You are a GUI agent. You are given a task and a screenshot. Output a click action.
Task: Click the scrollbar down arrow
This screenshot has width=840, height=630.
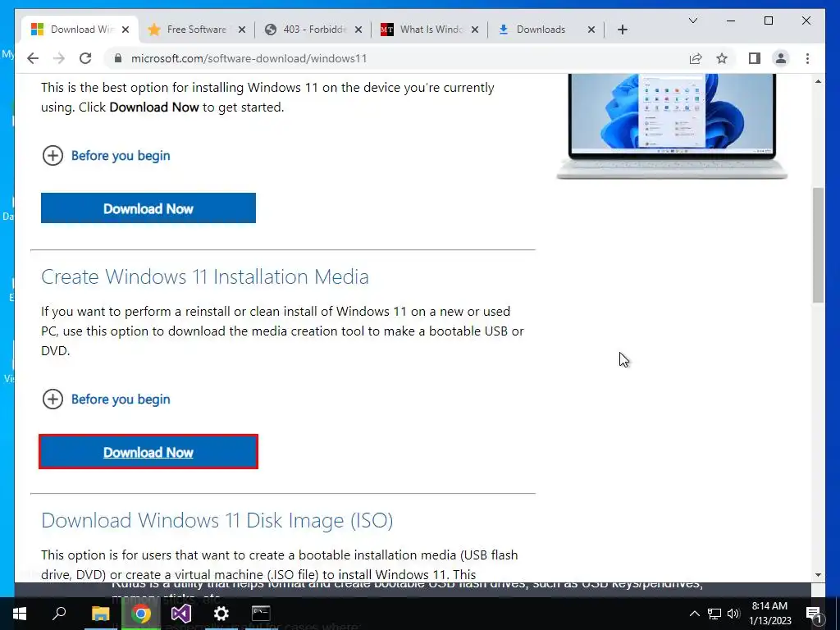(818, 575)
